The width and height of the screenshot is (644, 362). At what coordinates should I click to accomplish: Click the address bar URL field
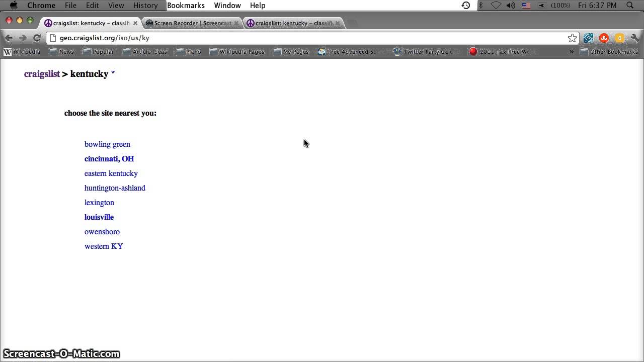pyautogui.click(x=312, y=38)
